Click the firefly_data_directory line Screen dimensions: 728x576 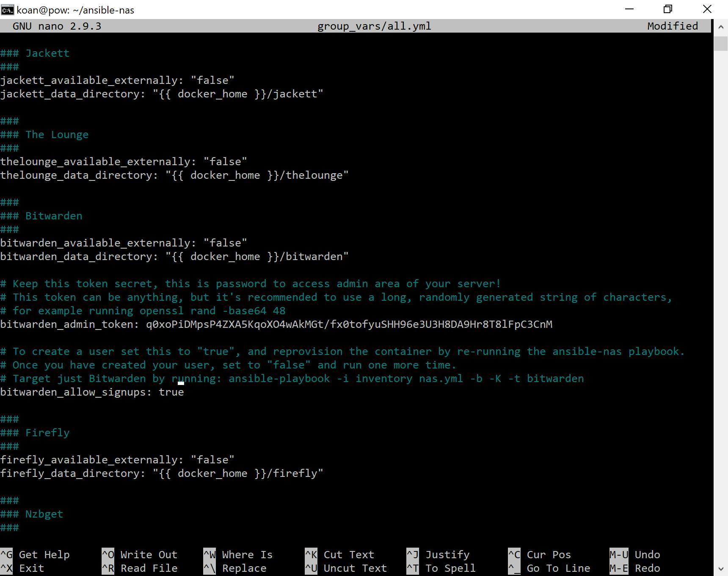[162, 474]
